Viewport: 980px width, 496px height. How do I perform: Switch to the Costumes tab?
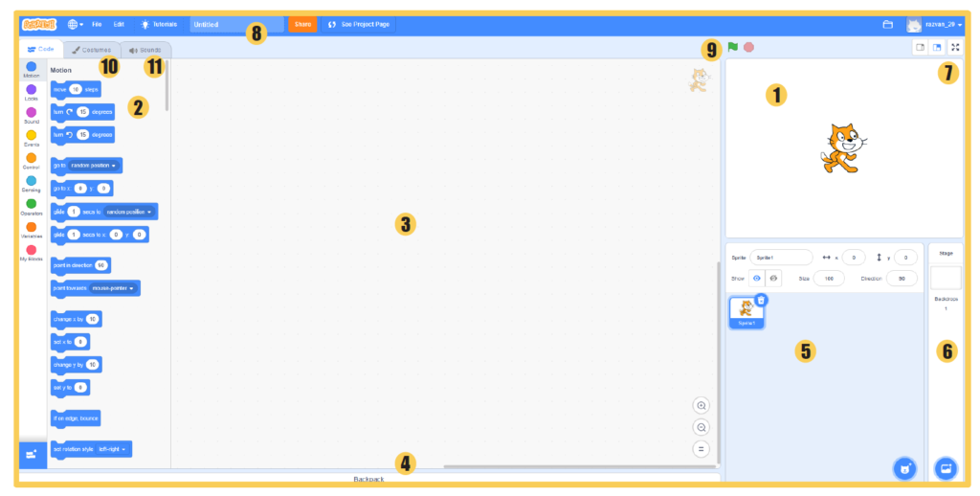pyautogui.click(x=91, y=49)
